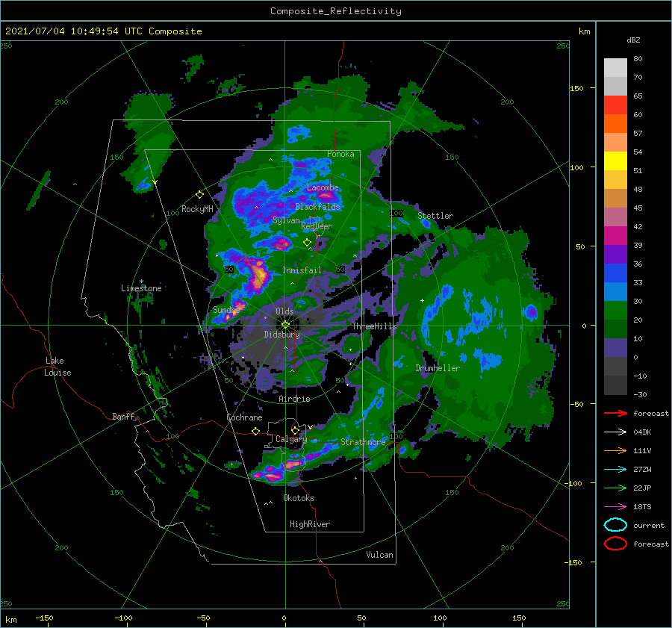Click the current legend label
The height and width of the screenshot is (628, 672).
click(649, 526)
